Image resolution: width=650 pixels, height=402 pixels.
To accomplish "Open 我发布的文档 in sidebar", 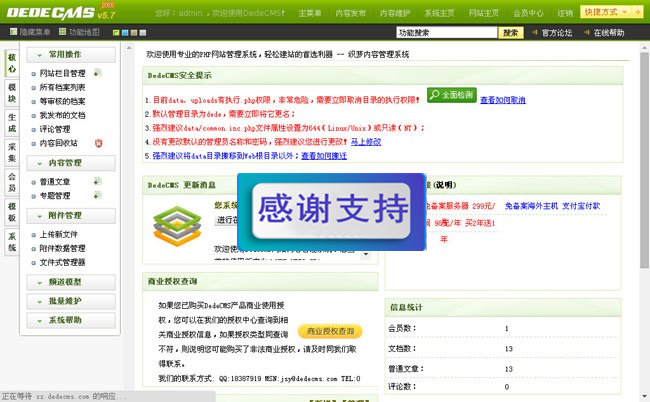I will point(63,115).
